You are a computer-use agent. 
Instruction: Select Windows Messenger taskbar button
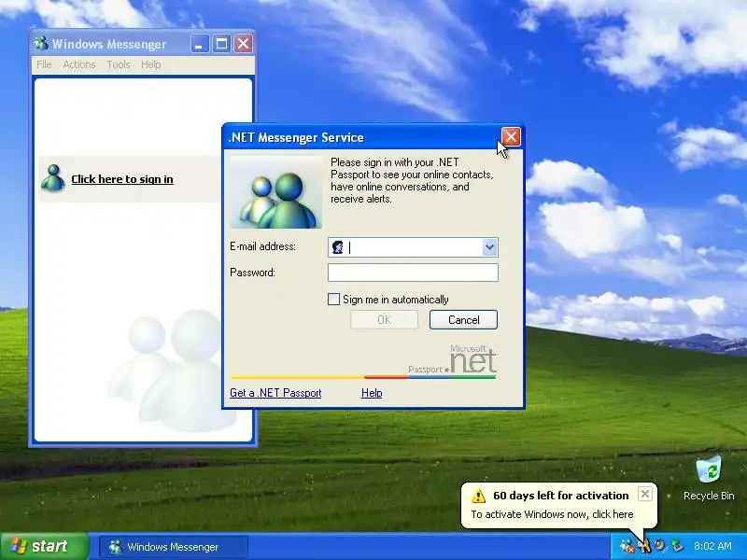click(x=174, y=547)
